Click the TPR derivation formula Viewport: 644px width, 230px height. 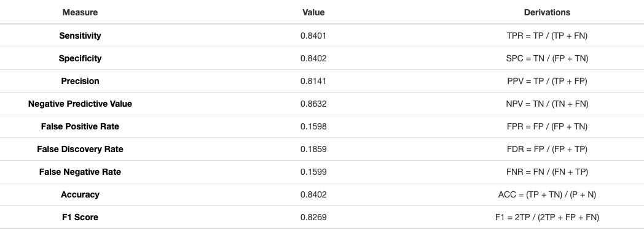click(547, 36)
